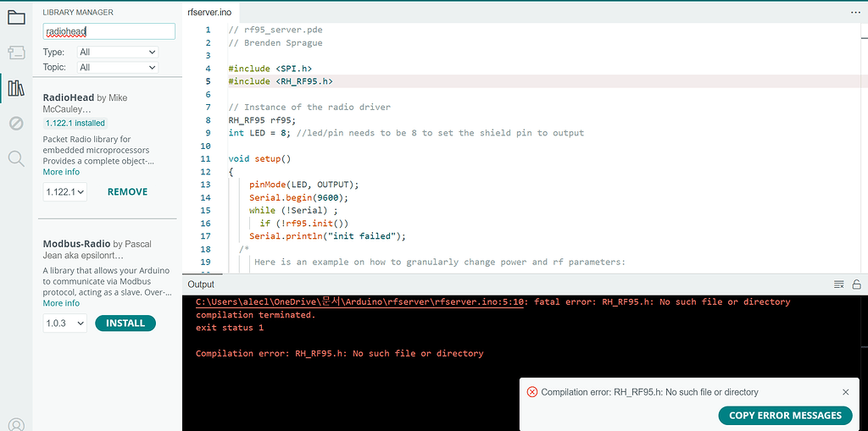Install the Modbus-Radio library
Image resolution: width=868 pixels, height=431 pixels.
[125, 323]
